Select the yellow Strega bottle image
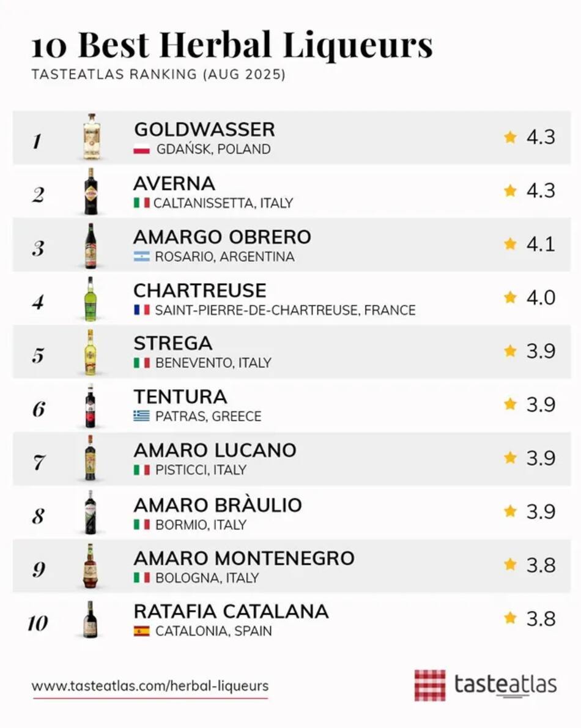 [x=91, y=352]
